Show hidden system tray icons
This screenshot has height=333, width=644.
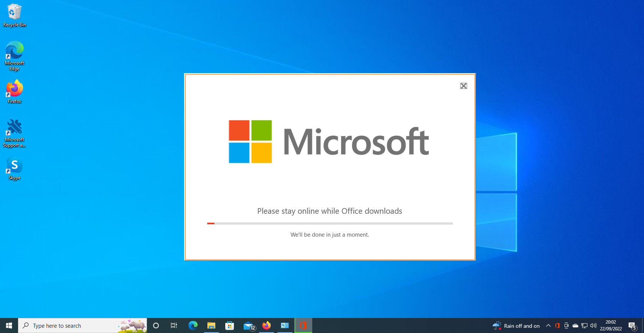[x=548, y=325]
